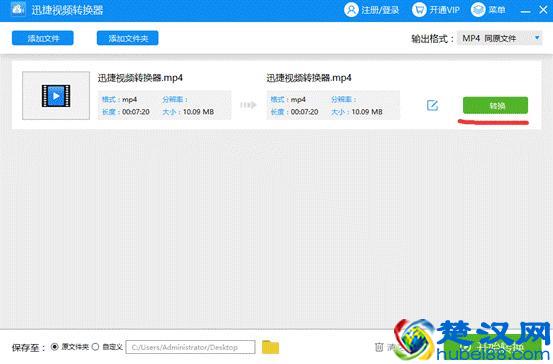Image resolution: width=553 pixels, height=364 pixels.
Task: Click the 添加文件夹 button
Action: (x=128, y=38)
